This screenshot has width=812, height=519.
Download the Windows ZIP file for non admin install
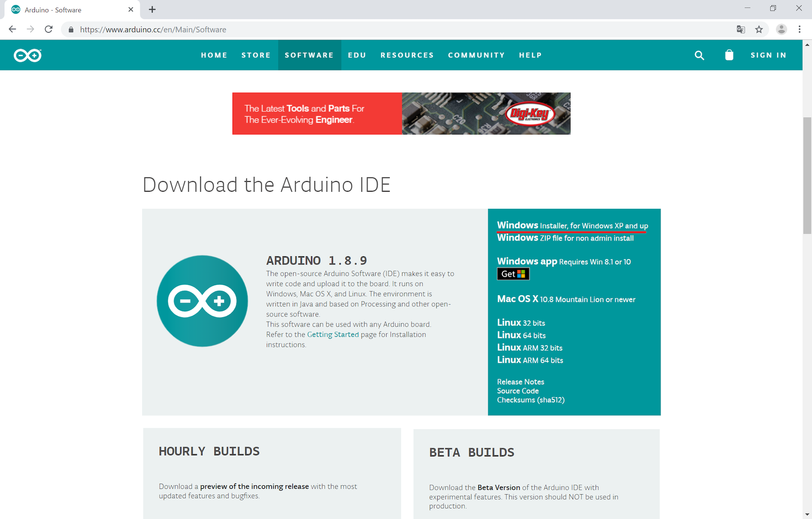click(565, 238)
